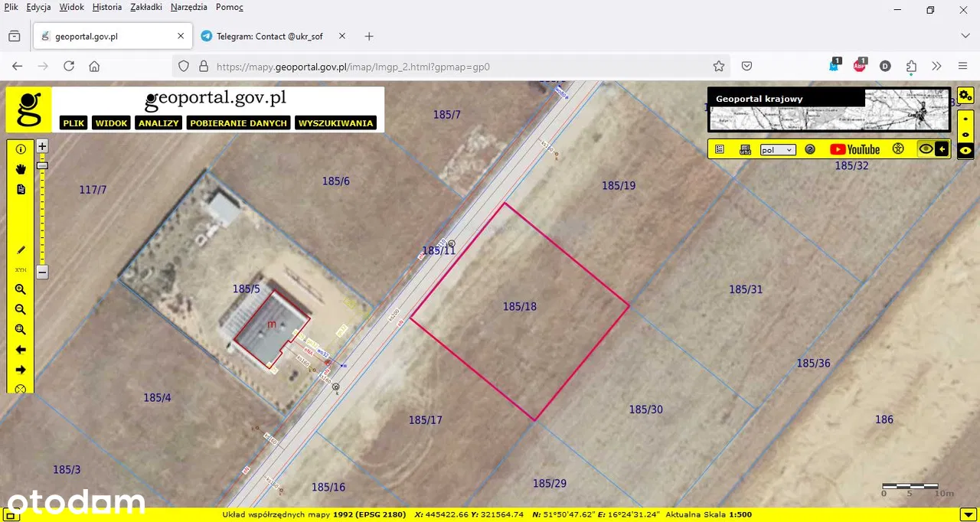This screenshot has width=980, height=522.
Task: Open YouTube channel link in toolbar
Action: (854, 149)
